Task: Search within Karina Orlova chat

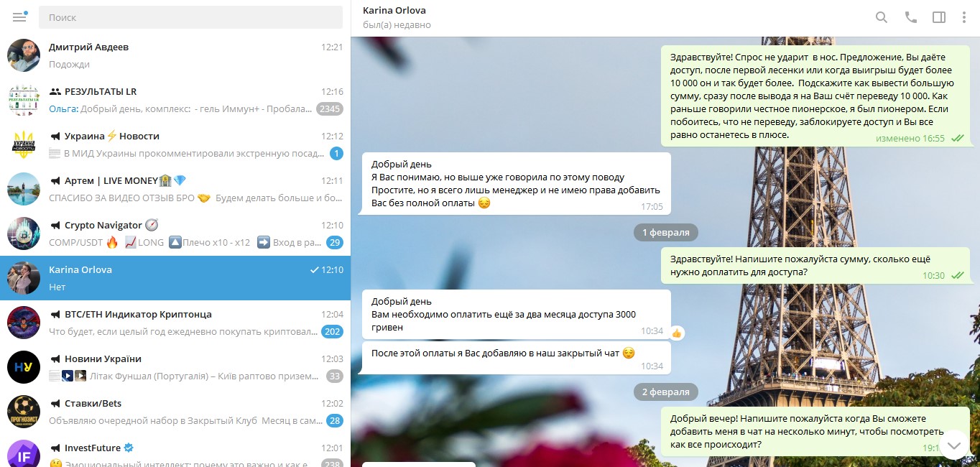Action: point(882,17)
